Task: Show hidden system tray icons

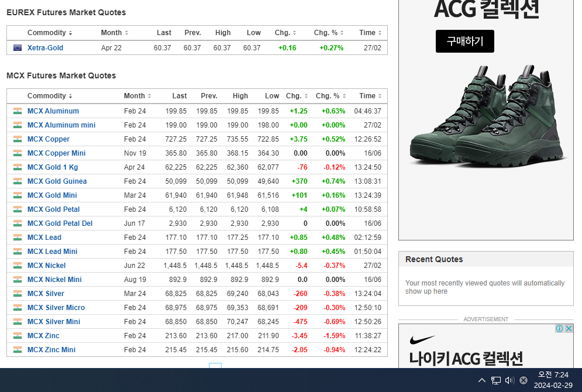Action: coord(482,380)
